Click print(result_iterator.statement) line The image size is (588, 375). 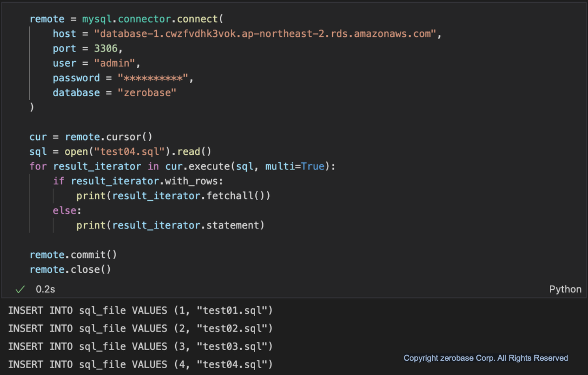click(170, 225)
